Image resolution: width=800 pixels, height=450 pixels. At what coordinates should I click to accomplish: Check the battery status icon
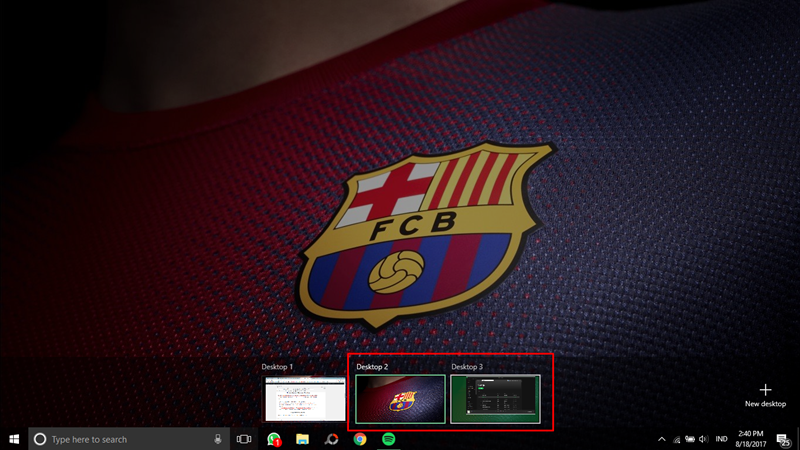pyautogui.click(x=690, y=439)
